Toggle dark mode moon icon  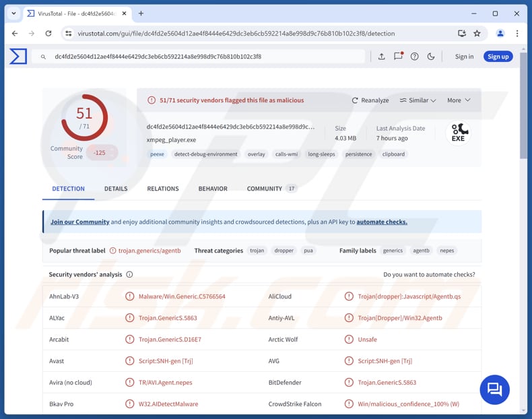[431, 57]
